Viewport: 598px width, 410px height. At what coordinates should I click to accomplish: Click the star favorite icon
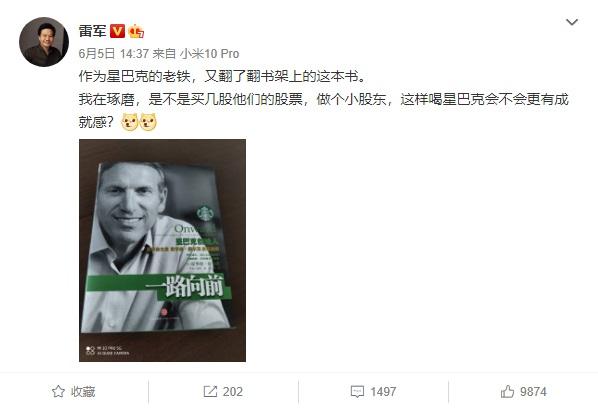pyautogui.click(x=58, y=391)
